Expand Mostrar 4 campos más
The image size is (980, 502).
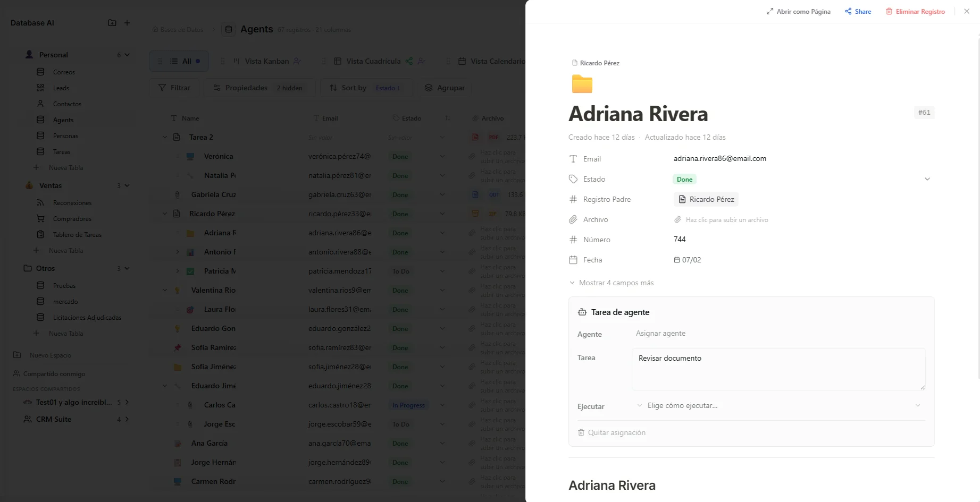612,283
